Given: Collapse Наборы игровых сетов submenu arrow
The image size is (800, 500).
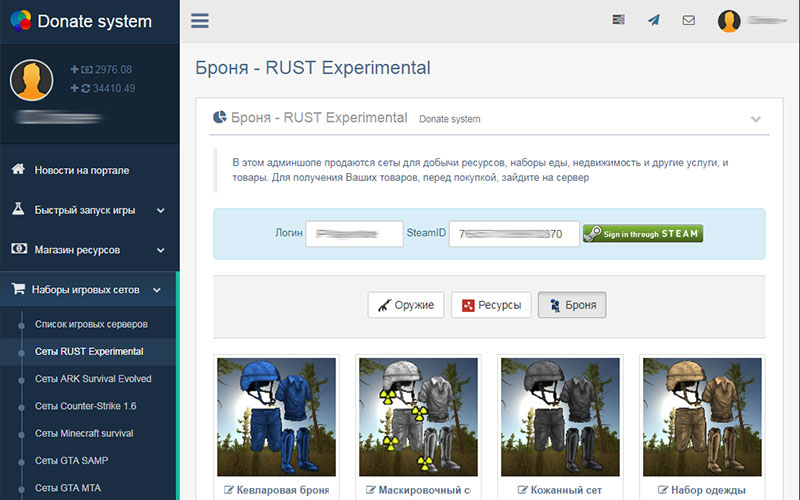Looking at the screenshot, I should click(157, 290).
